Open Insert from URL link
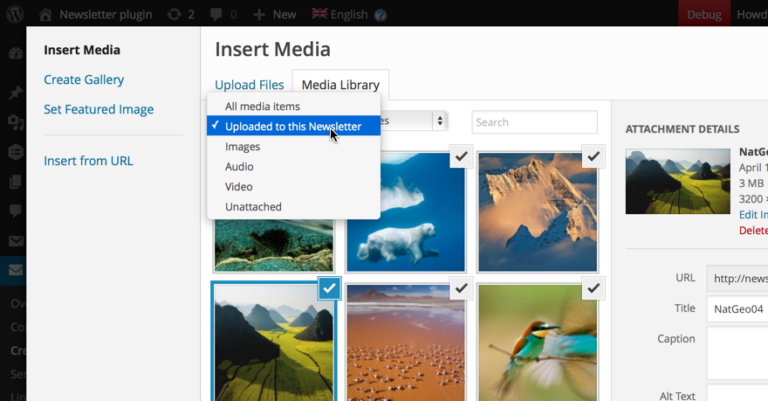The width and height of the screenshot is (768, 401). 88,161
